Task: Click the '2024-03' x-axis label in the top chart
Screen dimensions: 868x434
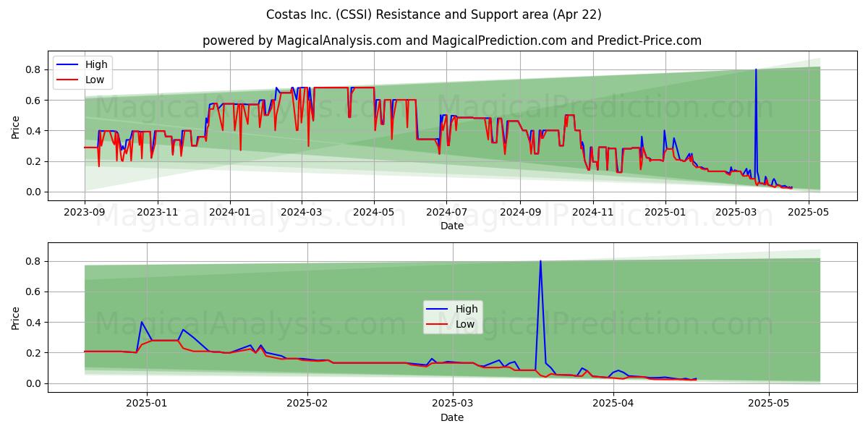Action: click(x=302, y=212)
